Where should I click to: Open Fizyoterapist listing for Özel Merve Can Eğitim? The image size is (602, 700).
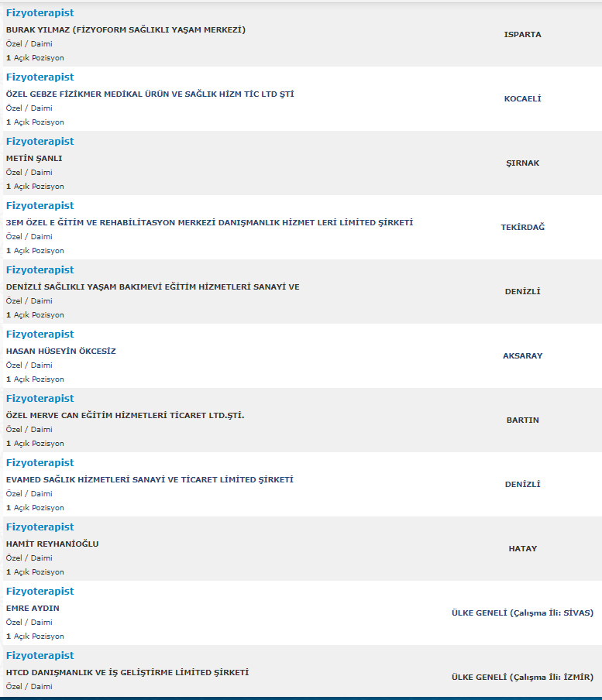pyautogui.click(x=40, y=399)
